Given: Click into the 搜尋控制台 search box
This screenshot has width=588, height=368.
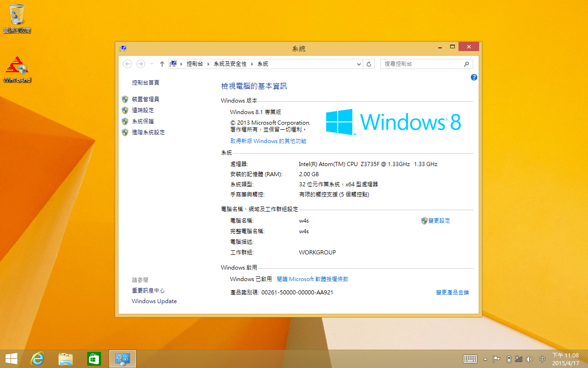Looking at the screenshot, I should click(x=421, y=64).
